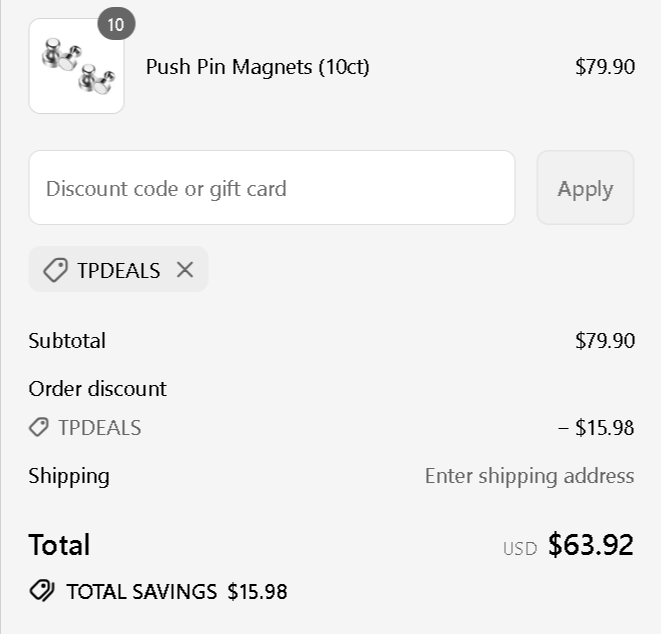This screenshot has height=634, width=661.
Task: Select the TPDEALS chip label text
Action: point(118,270)
